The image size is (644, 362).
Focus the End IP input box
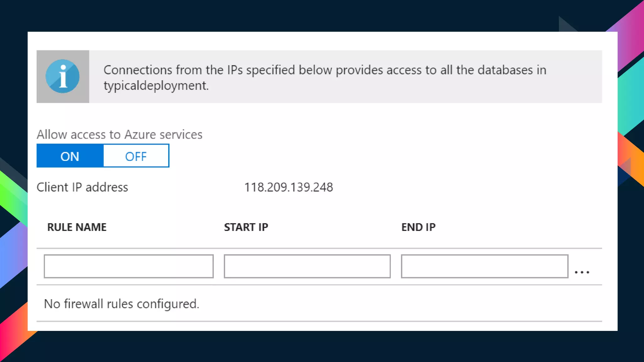pyautogui.click(x=484, y=266)
